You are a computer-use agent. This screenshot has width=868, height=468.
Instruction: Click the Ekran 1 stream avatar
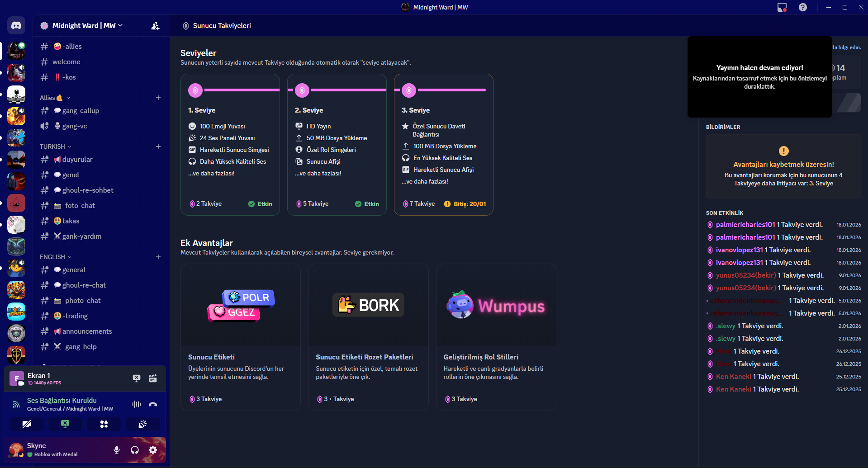coord(17,378)
